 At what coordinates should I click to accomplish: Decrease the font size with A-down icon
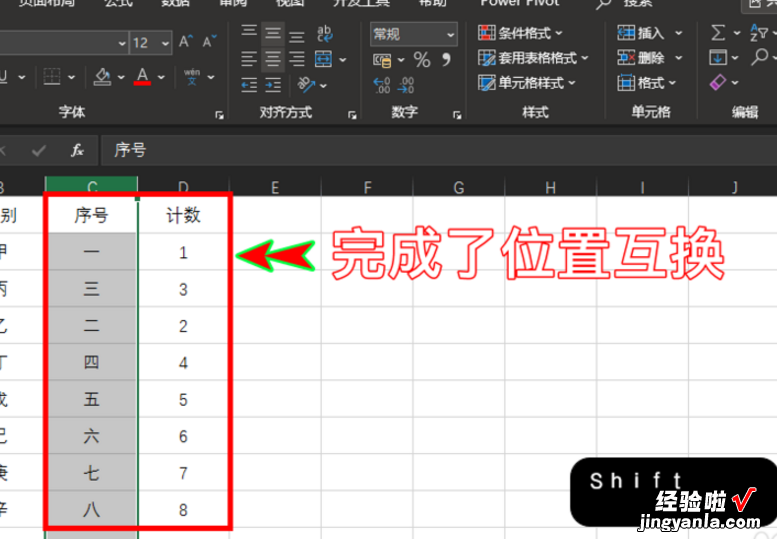(x=209, y=42)
